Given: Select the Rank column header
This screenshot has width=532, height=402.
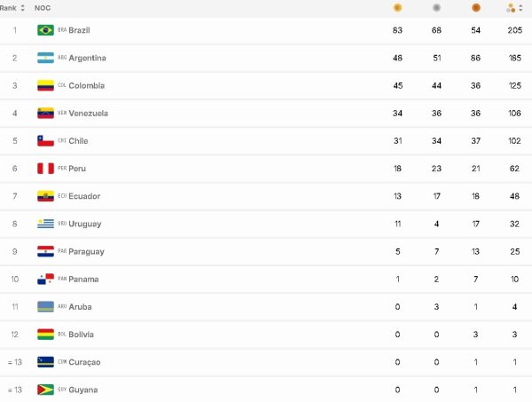Looking at the screenshot, I should pos(8,8).
